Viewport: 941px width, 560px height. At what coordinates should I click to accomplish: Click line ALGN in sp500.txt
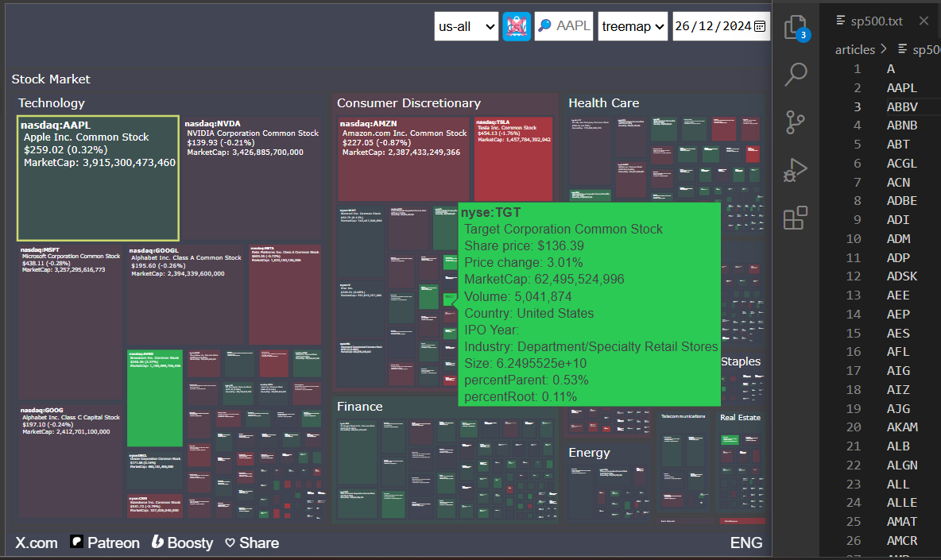click(x=902, y=465)
